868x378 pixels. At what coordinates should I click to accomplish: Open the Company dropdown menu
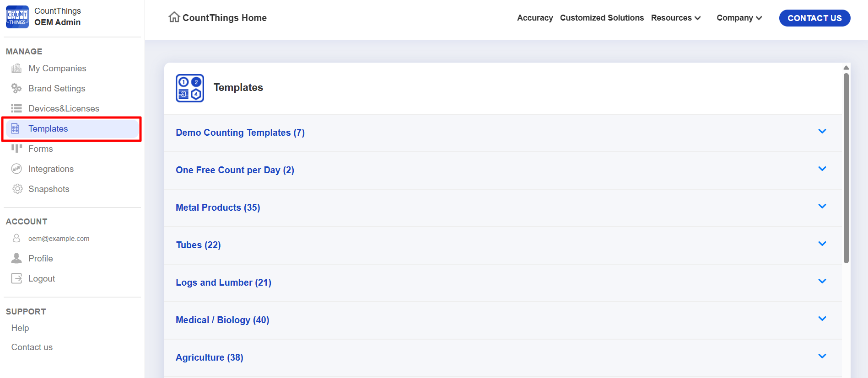[739, 18]
